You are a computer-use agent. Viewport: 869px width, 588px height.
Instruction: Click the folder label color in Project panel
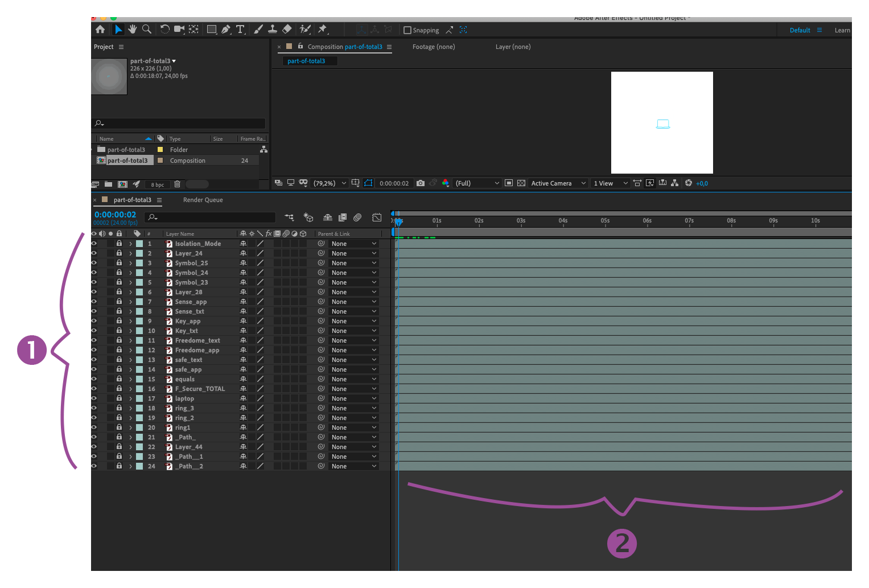click(x=160, y=150)
